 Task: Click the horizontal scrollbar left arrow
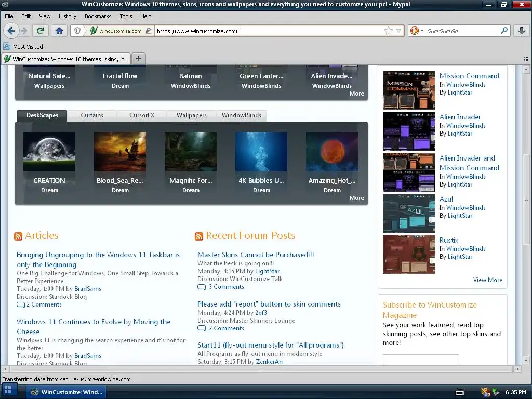pyautogui.click(x=5, y=369)
